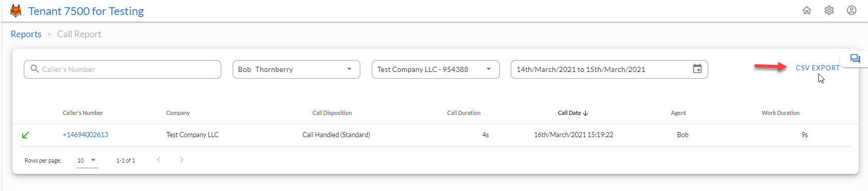Open Reports breadcrumb link
This screenshot has width=868, height=191.
tap(26, 34)
